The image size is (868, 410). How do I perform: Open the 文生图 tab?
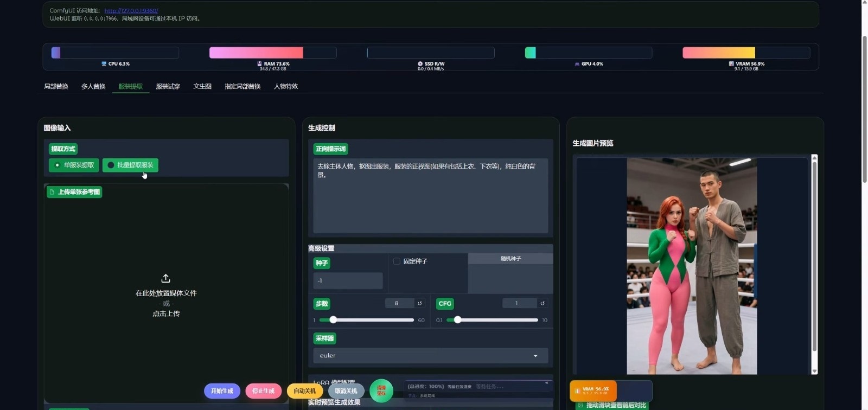click(202, 86)
